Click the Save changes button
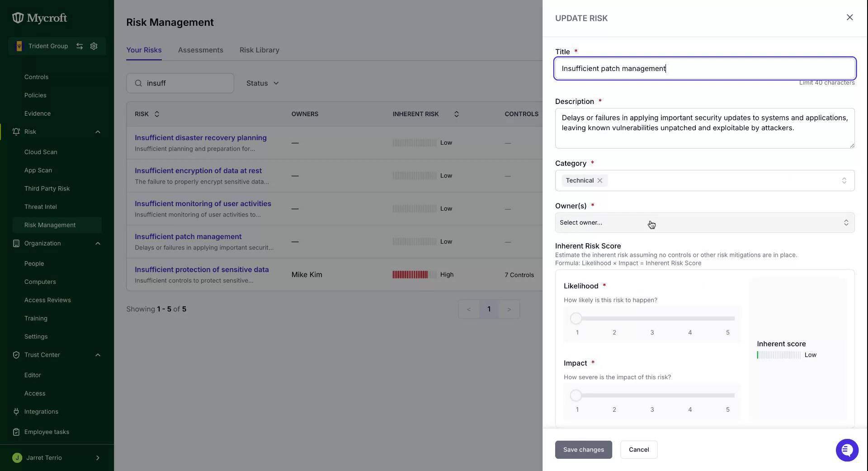This screenshot has width=868, height=471. [x=584, y=450]
